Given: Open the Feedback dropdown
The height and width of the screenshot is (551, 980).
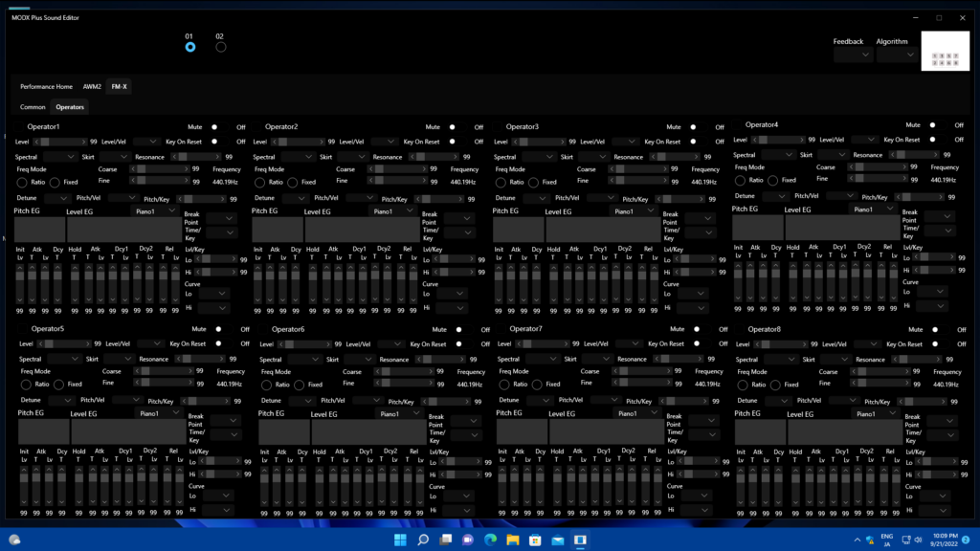Looking at the screenshot, I should pyautogui.click(x=853, y=55).
